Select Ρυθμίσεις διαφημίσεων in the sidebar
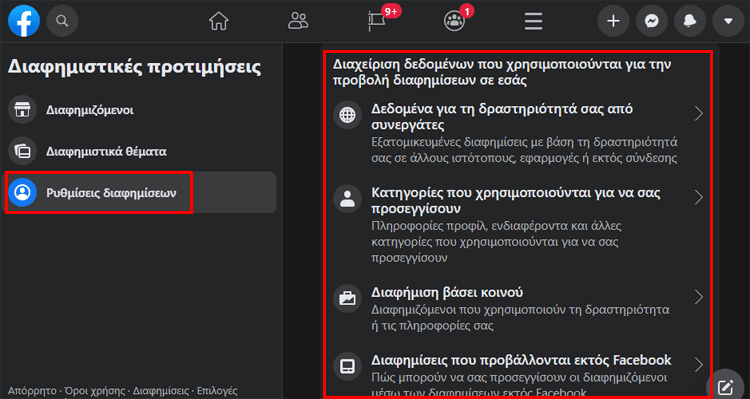 (140, 192)
